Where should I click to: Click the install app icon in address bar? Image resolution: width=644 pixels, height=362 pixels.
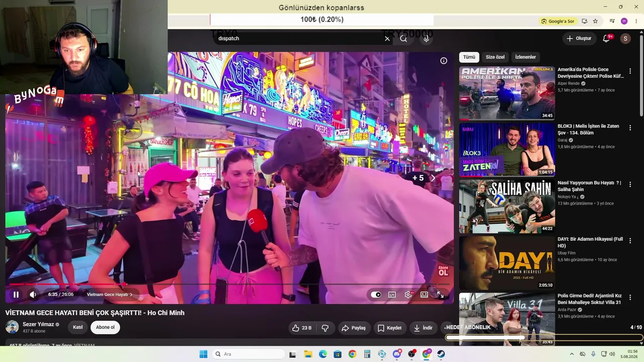[x=585, y=21]
